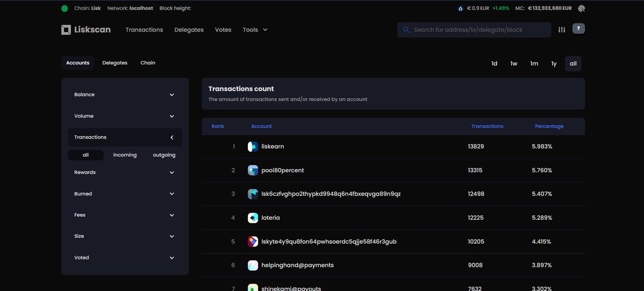This screenshot has height=291, width=644.
Task: Open the loteria account link
Action: click(x=271, y=218)
